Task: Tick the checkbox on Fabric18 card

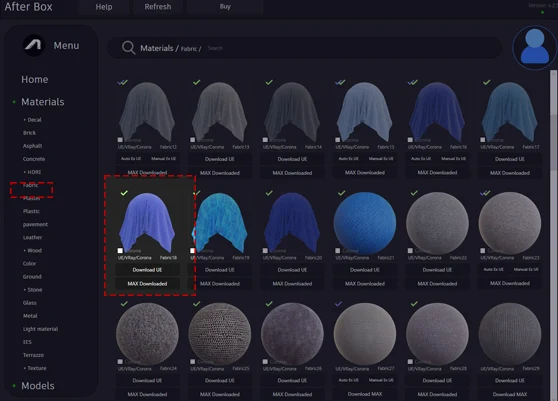Action: click(120, 250)
